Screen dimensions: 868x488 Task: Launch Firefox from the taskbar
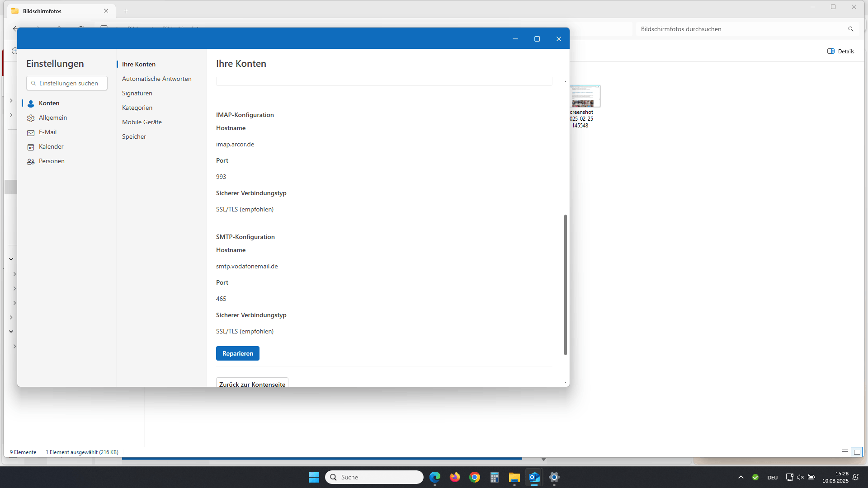pos(454,477)
